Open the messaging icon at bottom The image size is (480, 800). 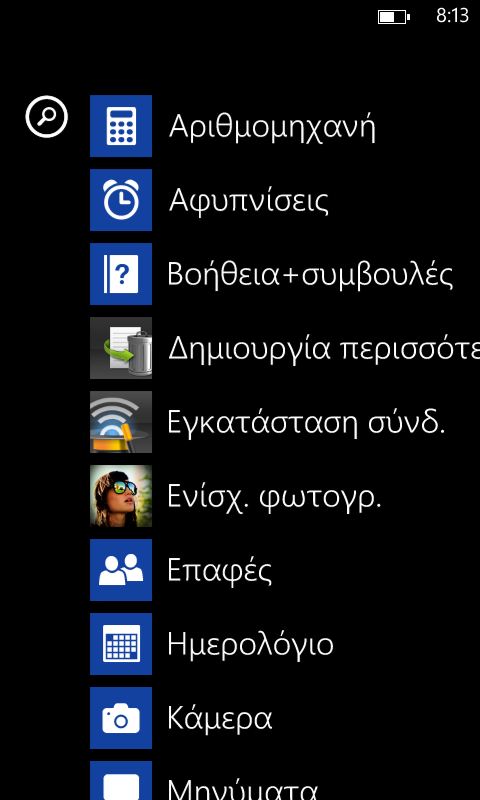point(121,781)
